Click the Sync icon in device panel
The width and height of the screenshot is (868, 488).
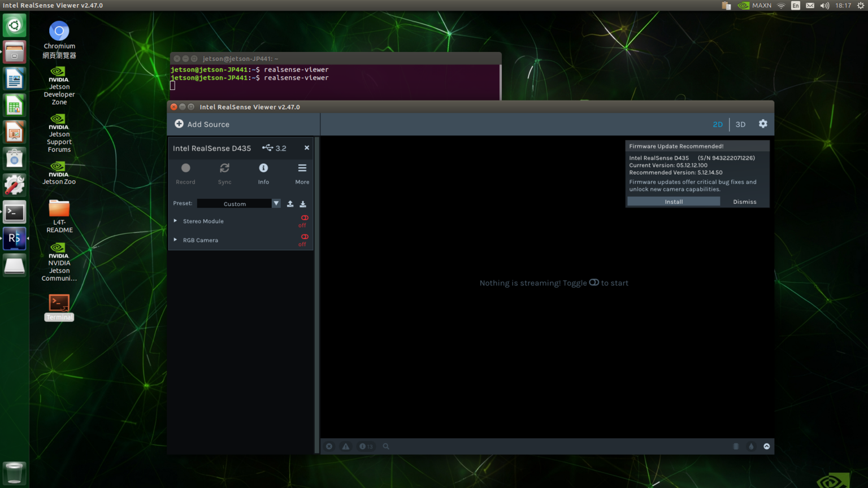click(224, 168)
